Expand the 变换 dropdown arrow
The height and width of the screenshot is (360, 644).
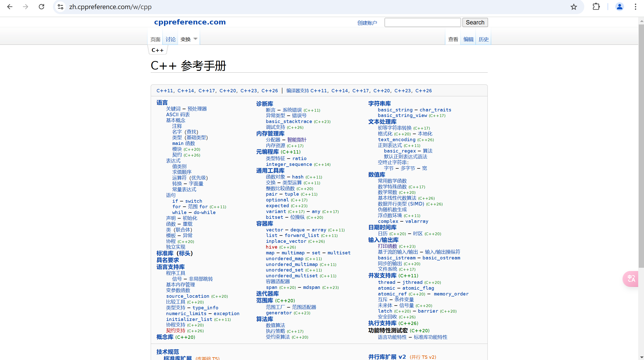pyautogui.click(x=196, y=39)
